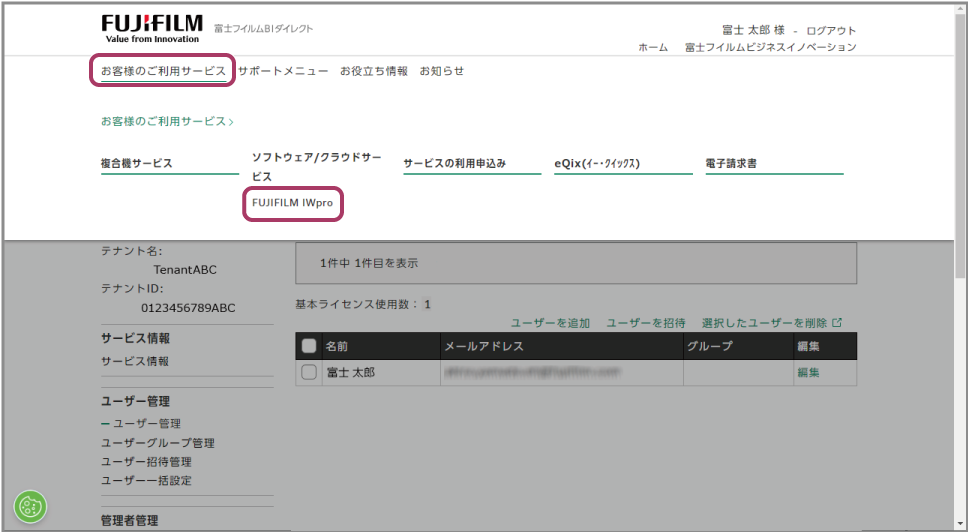Open ユーザーグループ管理 sidebar link
968x532 pixels.
[157, 443]
